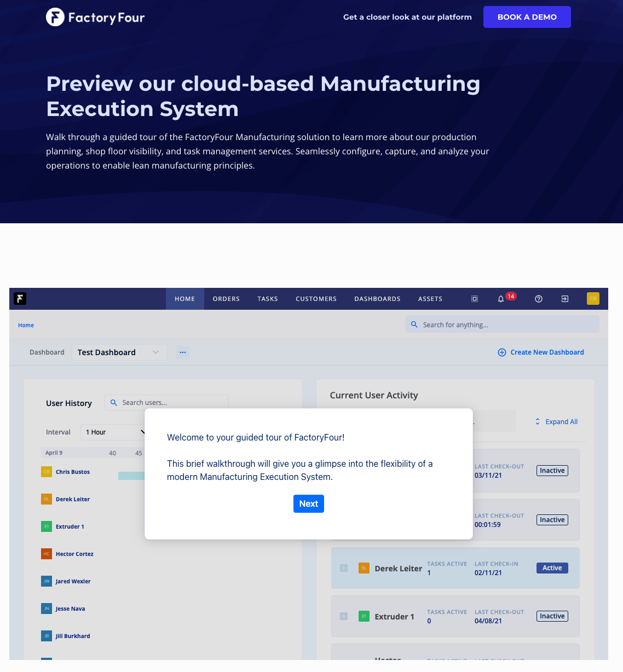Screen dimensions: 623x672
Task: Click Inactive badge next to 03/11/21
Action: click(x=552, y=471)
